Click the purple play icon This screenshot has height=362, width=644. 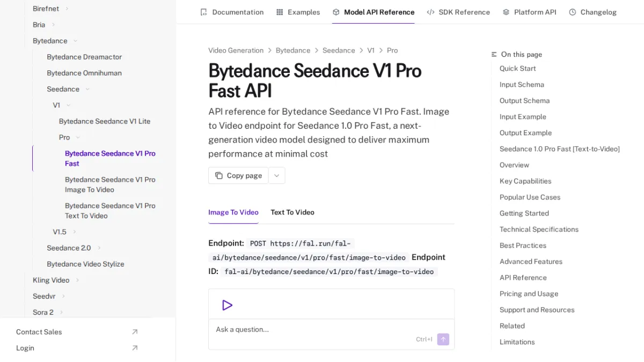click(x=227, y=305)
